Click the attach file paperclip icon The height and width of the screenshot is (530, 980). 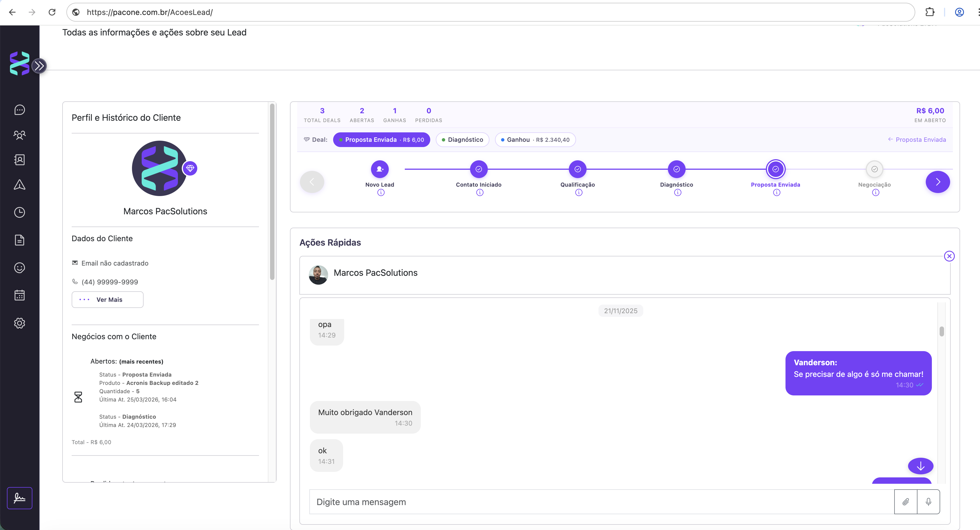coord(905,502)
